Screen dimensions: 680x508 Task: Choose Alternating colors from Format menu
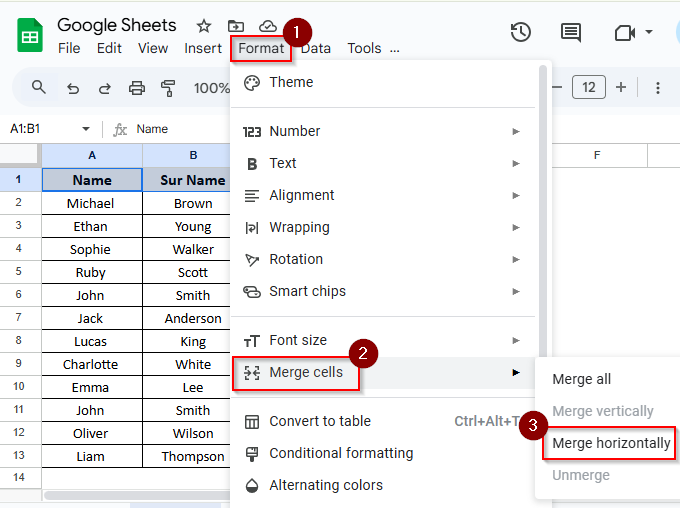pyautogui.click(x=326, y=485)
